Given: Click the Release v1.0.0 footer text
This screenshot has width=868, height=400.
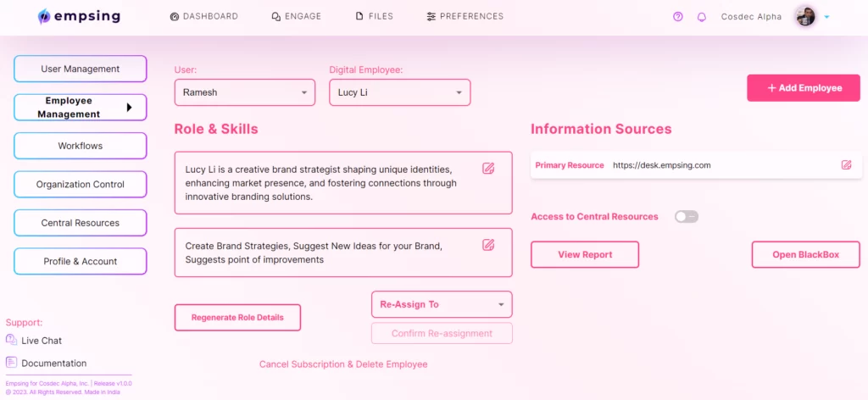Looking at the screenshot, I should pos(113,383).
